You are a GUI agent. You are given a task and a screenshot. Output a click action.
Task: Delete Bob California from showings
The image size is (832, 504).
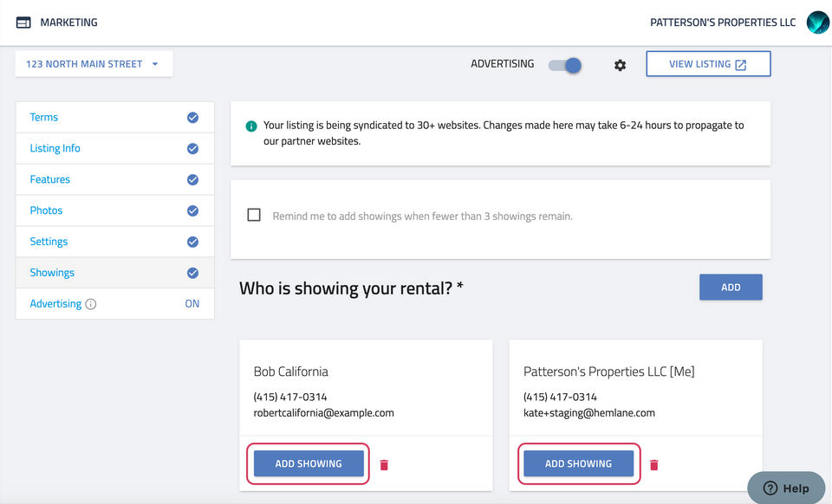[384, 465]
